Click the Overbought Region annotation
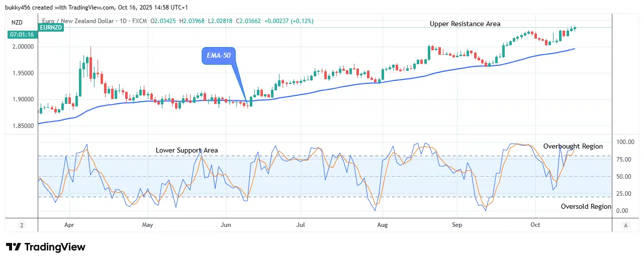The height and width of the screenshot is (262, 644). [x=573, y=146]
